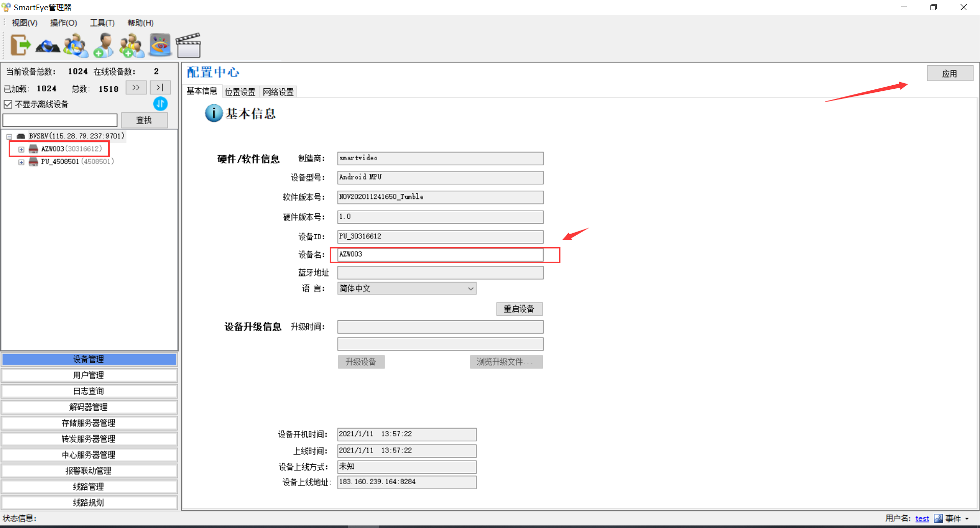Click the refresh device toolbar icon
Image resolution: width=980 pixels, height=528 pixels.
point(48,46)
